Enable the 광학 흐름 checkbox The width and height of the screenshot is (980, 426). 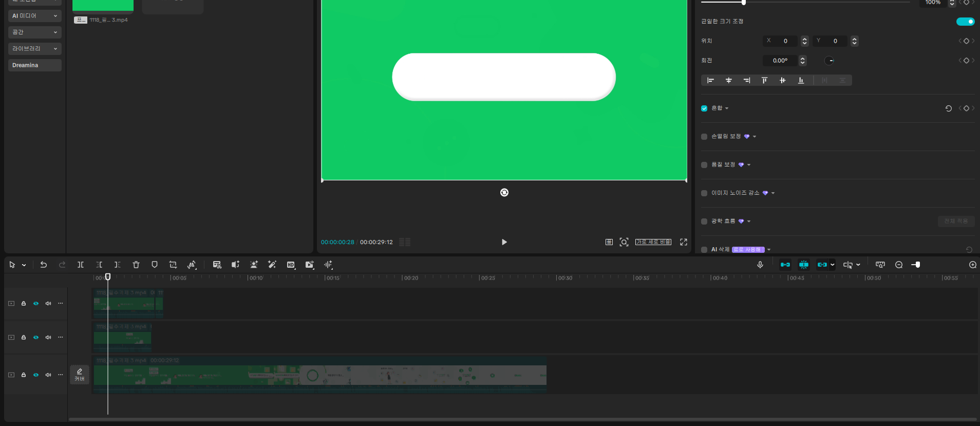click(704, 221)
